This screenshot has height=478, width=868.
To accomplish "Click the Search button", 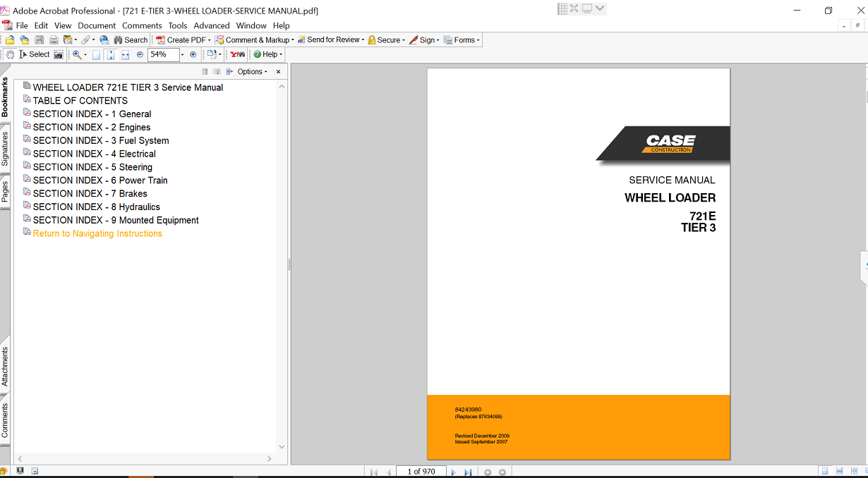I will [x=131, y=40].
